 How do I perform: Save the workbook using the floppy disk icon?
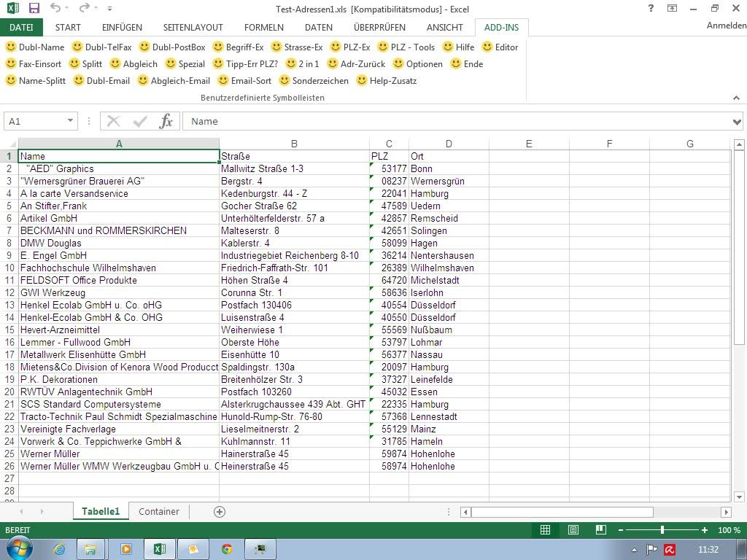pyautogui.click(x=34, y=9)
